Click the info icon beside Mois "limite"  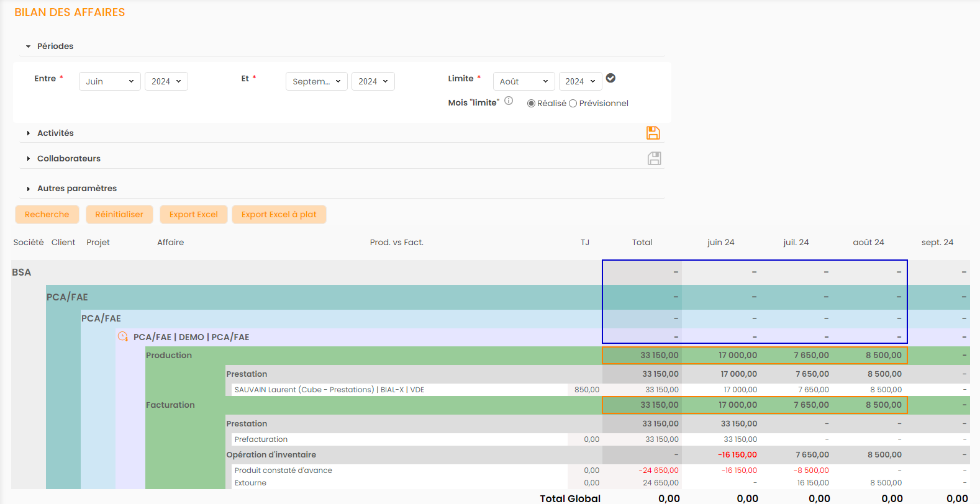[509, 101]
